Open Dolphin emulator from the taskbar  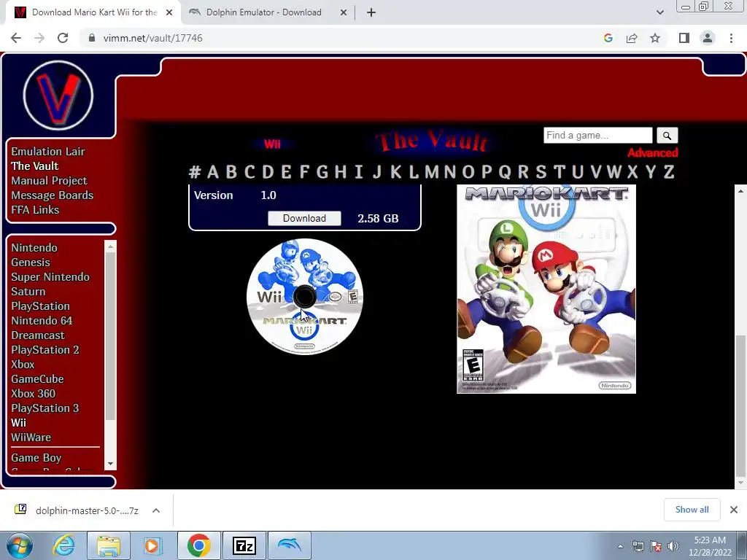(x=289, y=545)
